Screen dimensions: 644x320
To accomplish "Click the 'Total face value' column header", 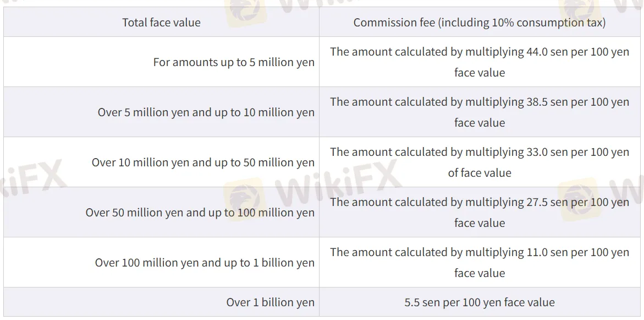I will coord(161,22).
